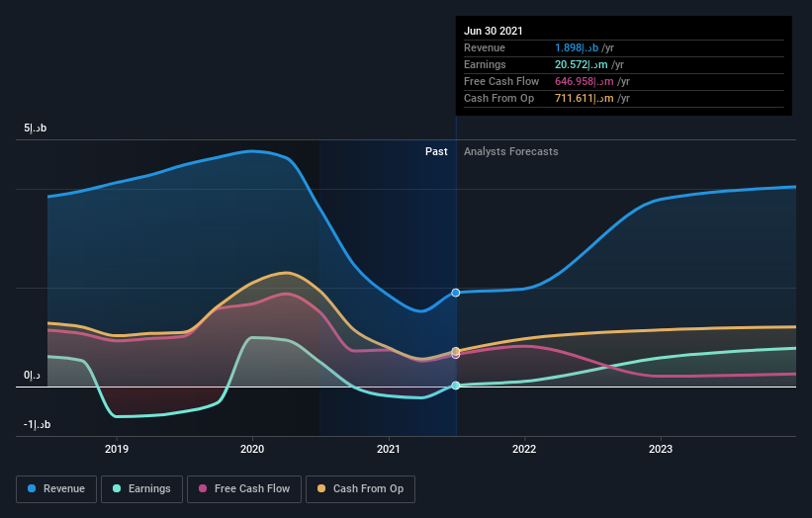Select the orange Cash From Op data point marker
Image resolution: width=812 pixels, height=518 pixels.
(456, 351)
